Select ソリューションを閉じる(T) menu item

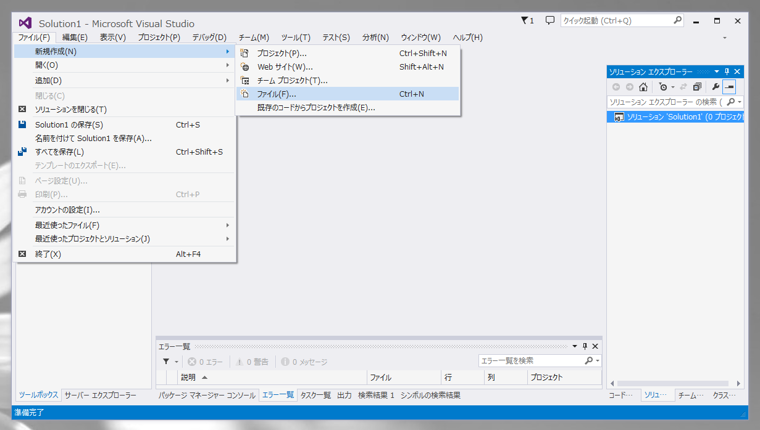(125, 110)
